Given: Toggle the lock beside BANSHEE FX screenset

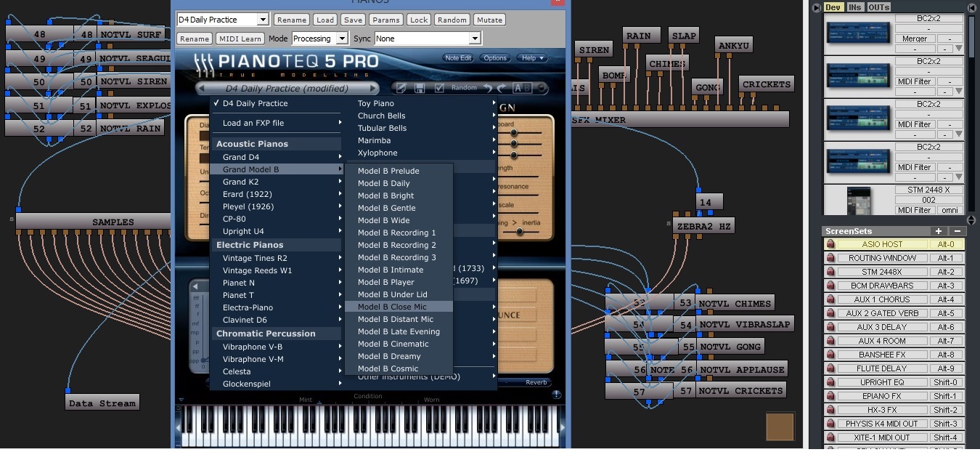Looking at the screenshot, I should click(x=830, y=355).
